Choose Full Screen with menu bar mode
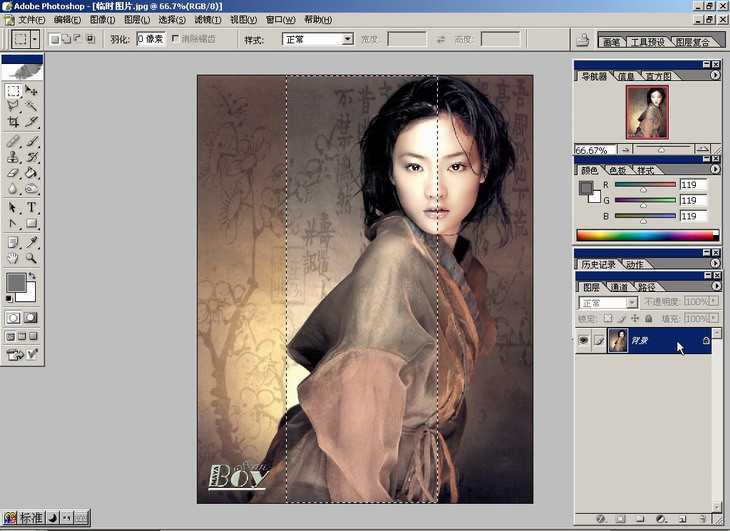The image size is (730, 531). [x=22, y=336]
